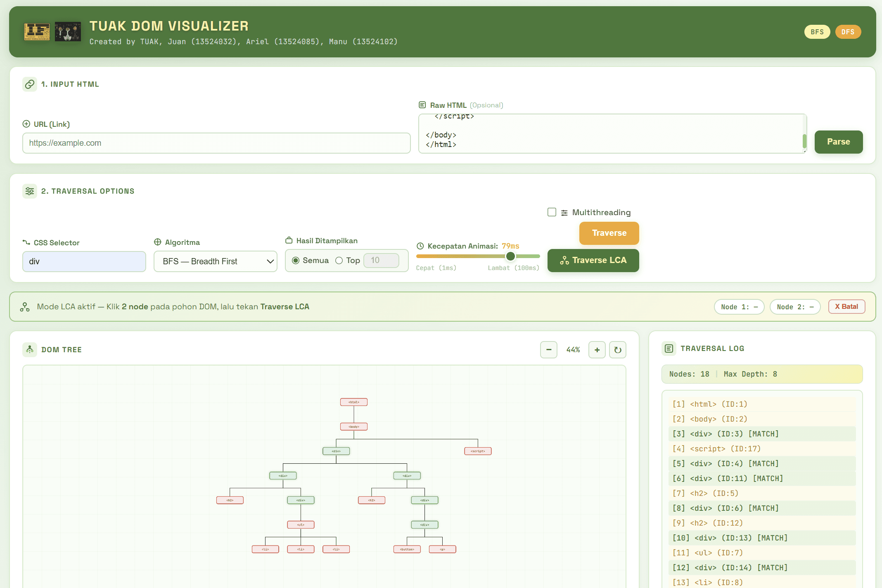Click the Node 2 selection pill

tap(795, 307)
